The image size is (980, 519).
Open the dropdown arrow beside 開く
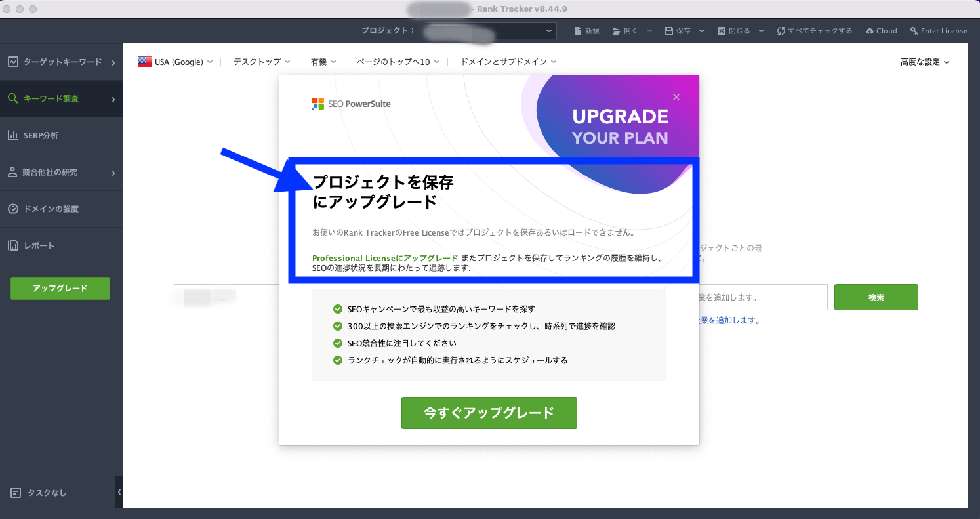tap(649, 31)
